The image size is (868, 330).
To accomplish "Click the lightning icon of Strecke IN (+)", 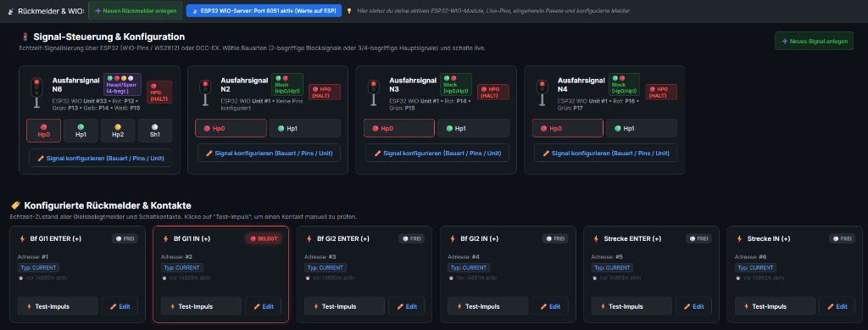I will pyautogui.click(x=739, y=238).
